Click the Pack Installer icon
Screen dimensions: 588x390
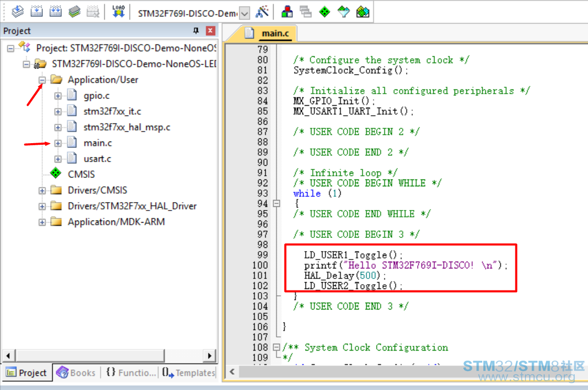click(362, 12)
